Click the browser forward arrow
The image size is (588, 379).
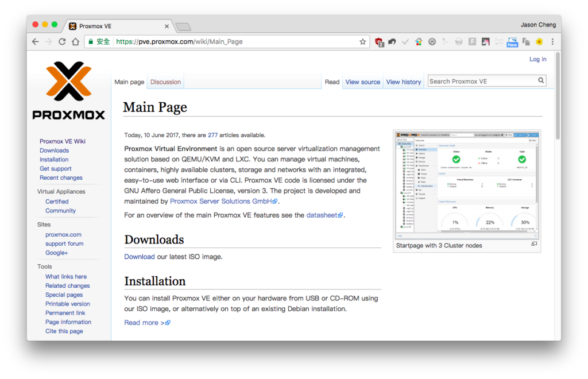point(49,41)
